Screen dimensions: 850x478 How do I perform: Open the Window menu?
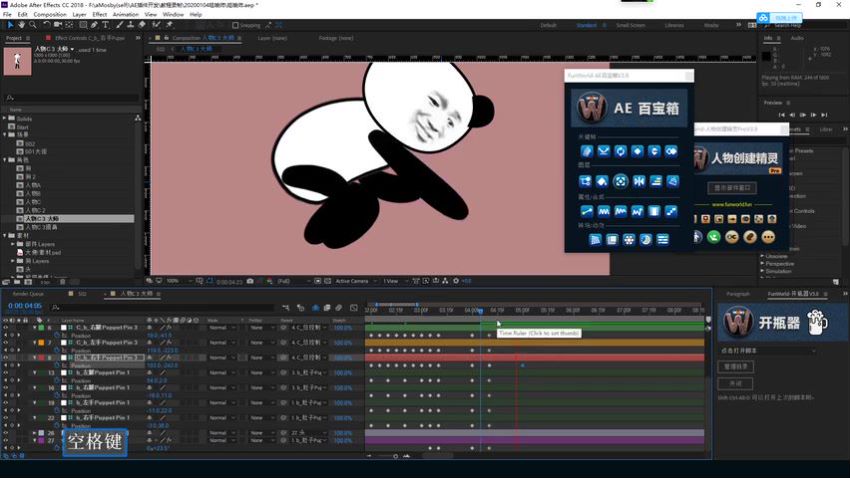coord(173,15)
